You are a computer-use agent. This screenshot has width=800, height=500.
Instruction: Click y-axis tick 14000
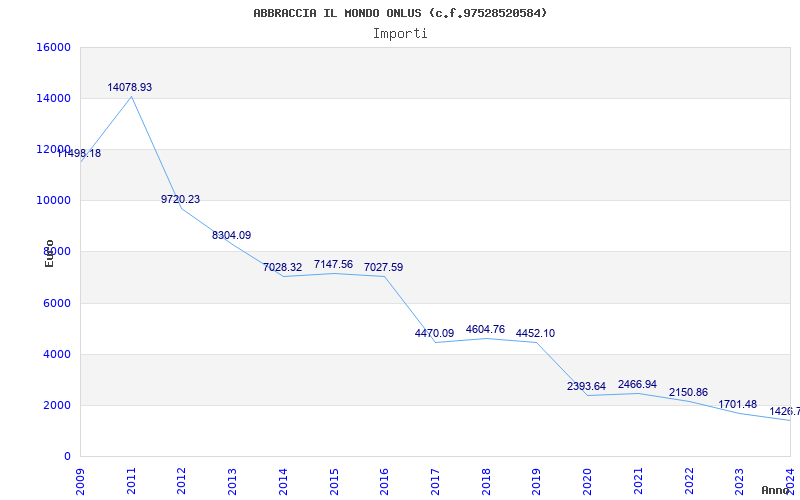(53, 98)
